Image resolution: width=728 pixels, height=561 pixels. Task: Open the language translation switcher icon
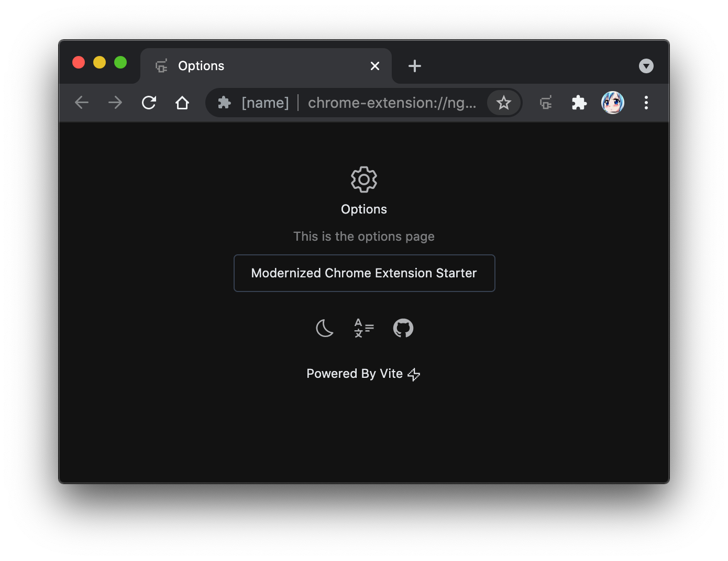(x=364, y=328)
